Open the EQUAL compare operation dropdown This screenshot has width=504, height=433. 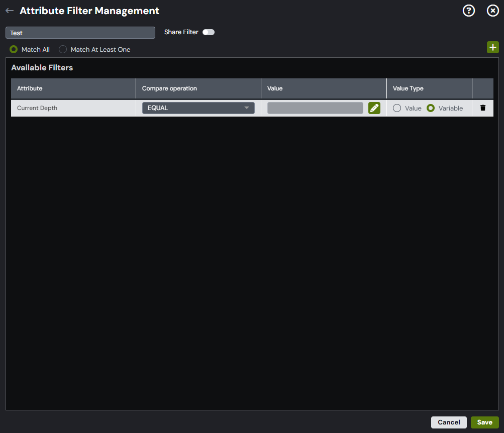(198, 108)
